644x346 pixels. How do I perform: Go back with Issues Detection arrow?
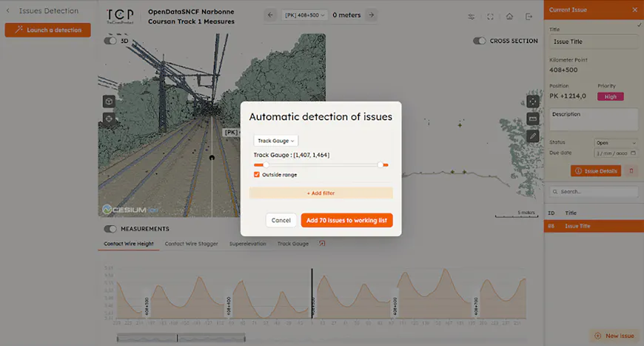click(8, 10)
